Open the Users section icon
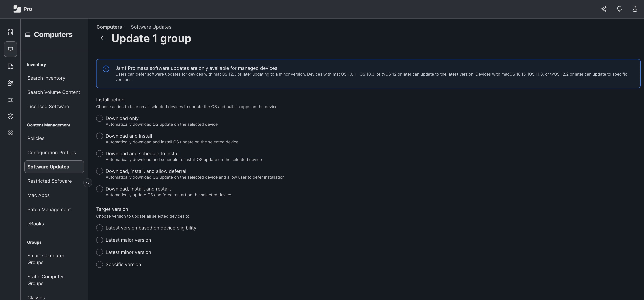Screen dimensions: 644x300 pyautogui.click(x=10, y=83)
